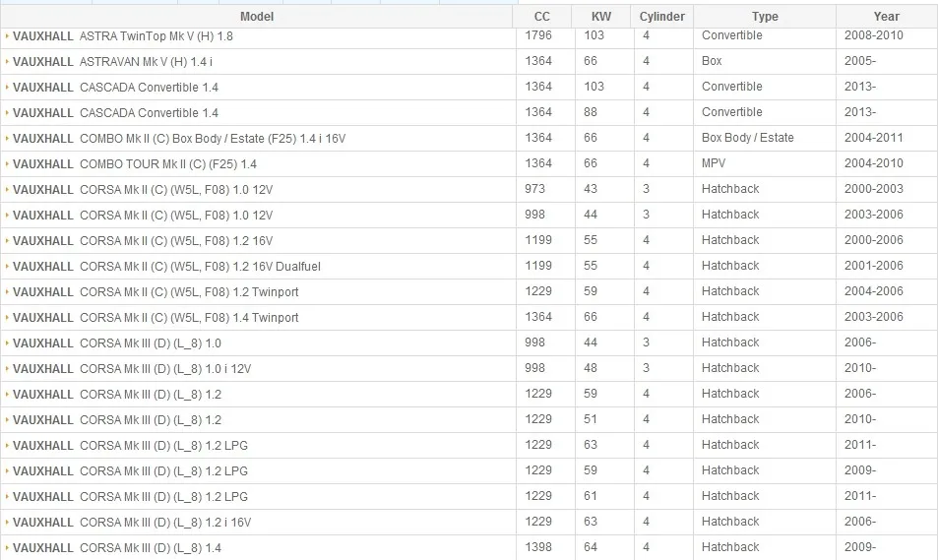
Task: Click Year value 2004-2011
Action: click(x=874, y=138)
